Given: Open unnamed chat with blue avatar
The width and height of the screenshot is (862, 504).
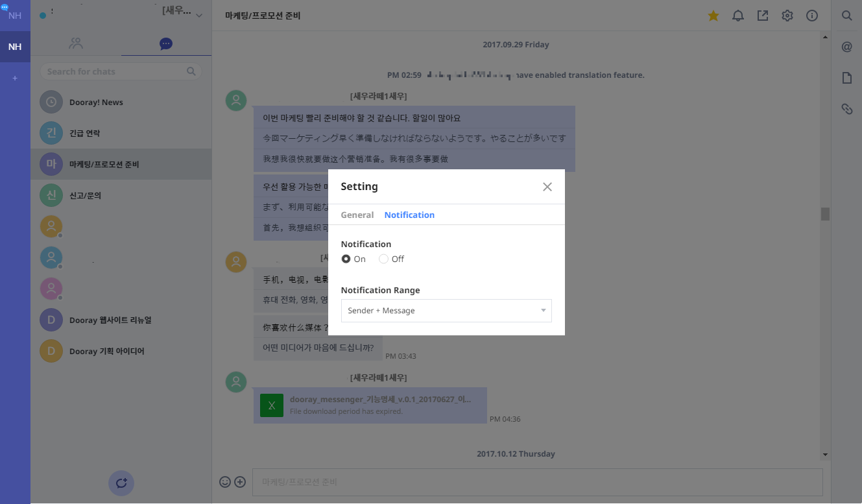Looking at the screenshot, I should coord(121,258).
